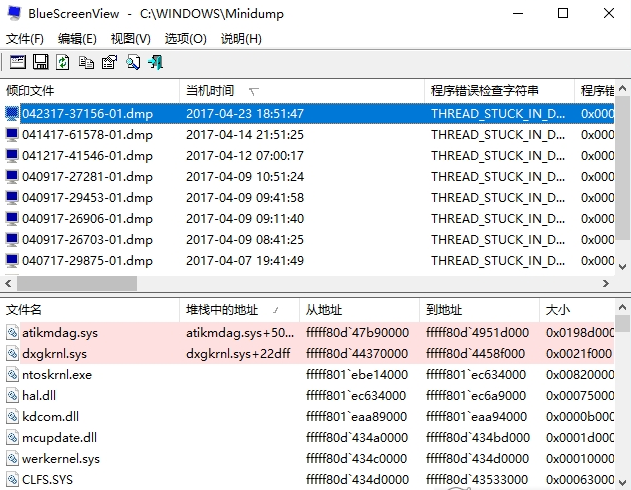Click THREAD_STUCK_IN_D... in the 2017-04-14 row

click(498, 134)
